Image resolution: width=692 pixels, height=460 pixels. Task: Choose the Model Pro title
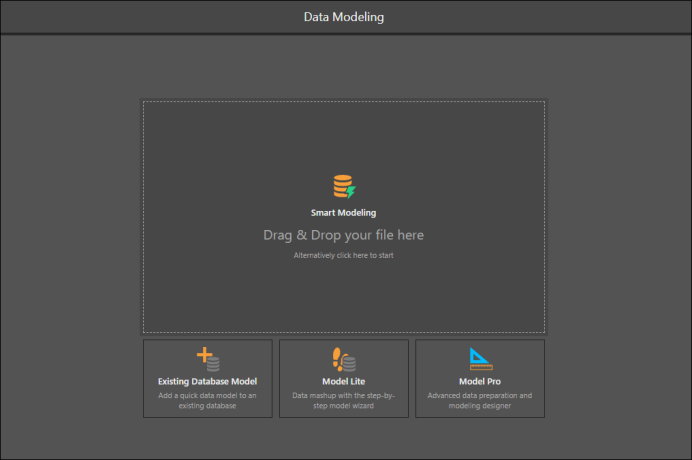click(480, 381)
